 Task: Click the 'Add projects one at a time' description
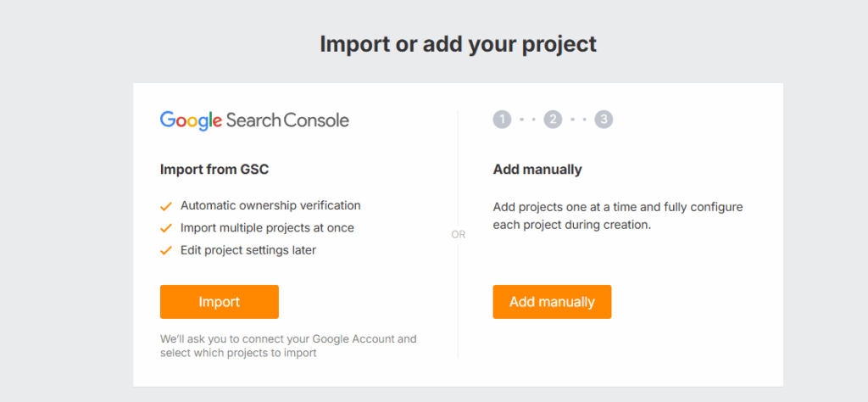(x=618, y=217)
